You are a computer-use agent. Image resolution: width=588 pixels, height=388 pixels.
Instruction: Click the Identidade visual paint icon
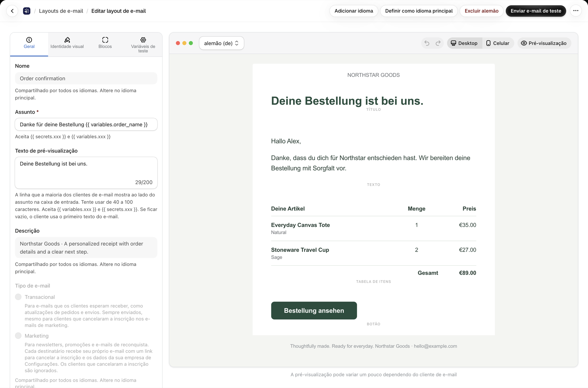coord(67,40)
